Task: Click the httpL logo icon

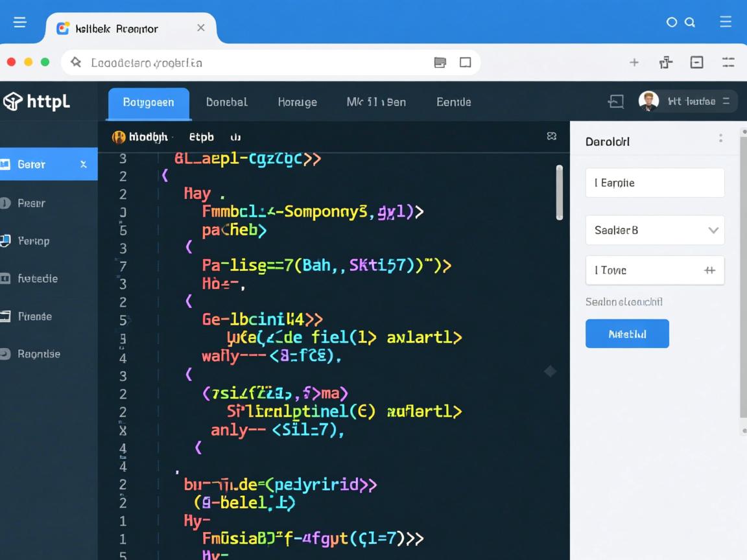Action: coord(13,102)
